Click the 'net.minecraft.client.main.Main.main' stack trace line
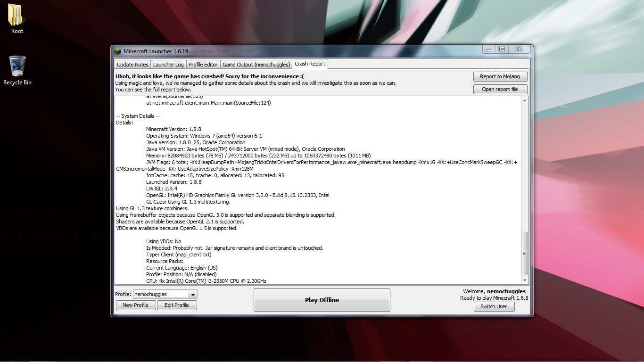Screen dimensions: 644x362 pyautogui.click(x=208, y=103)
